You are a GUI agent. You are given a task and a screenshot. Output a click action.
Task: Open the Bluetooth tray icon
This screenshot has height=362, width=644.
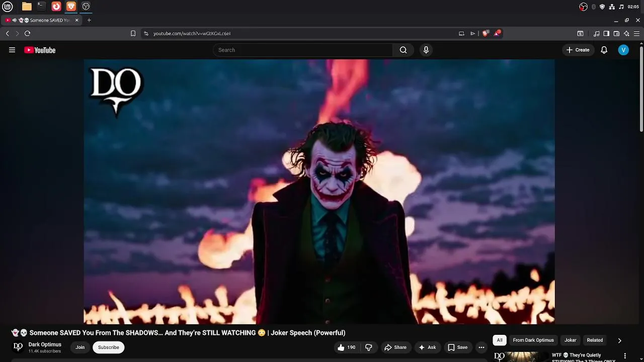pos(594,7)
